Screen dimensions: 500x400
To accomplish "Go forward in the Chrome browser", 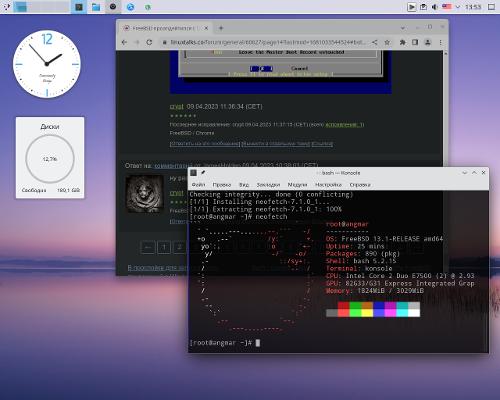I will [x=137, y=42].
